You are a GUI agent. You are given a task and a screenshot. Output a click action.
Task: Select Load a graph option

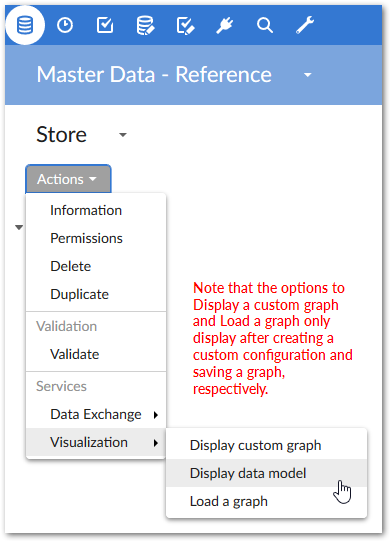266,501
